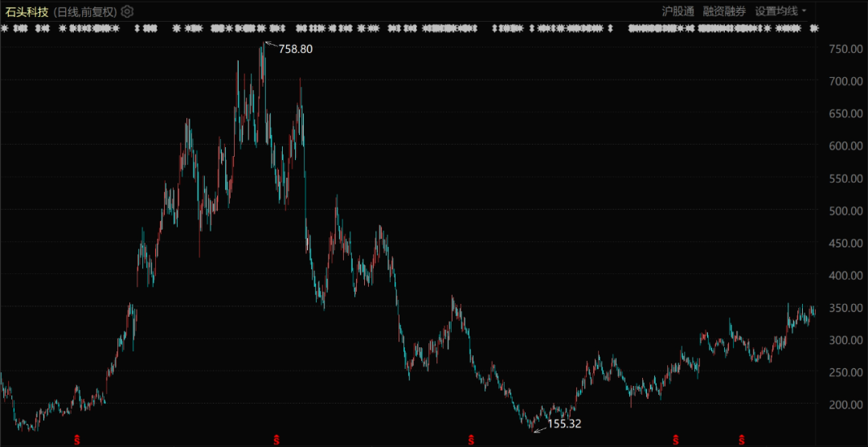The height and width of the screenshot is (447, 868).
Task: Select the middle red S marker
Action: click(470, 440)
